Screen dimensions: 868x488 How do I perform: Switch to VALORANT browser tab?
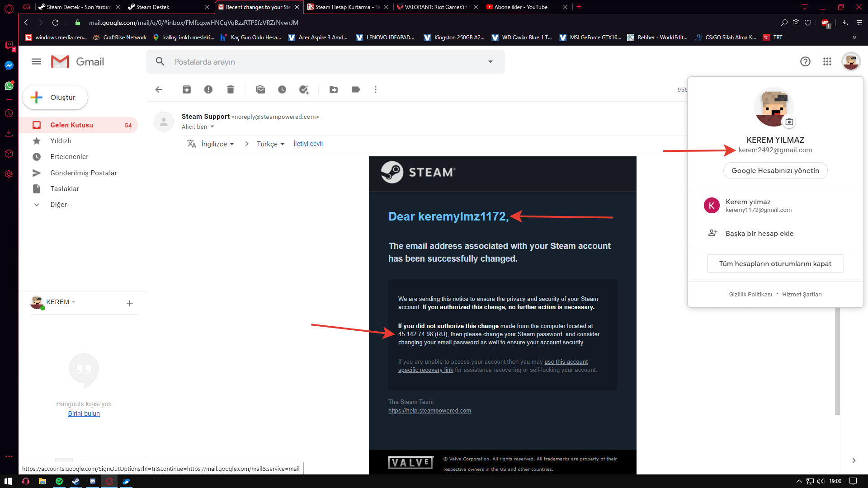435,7
